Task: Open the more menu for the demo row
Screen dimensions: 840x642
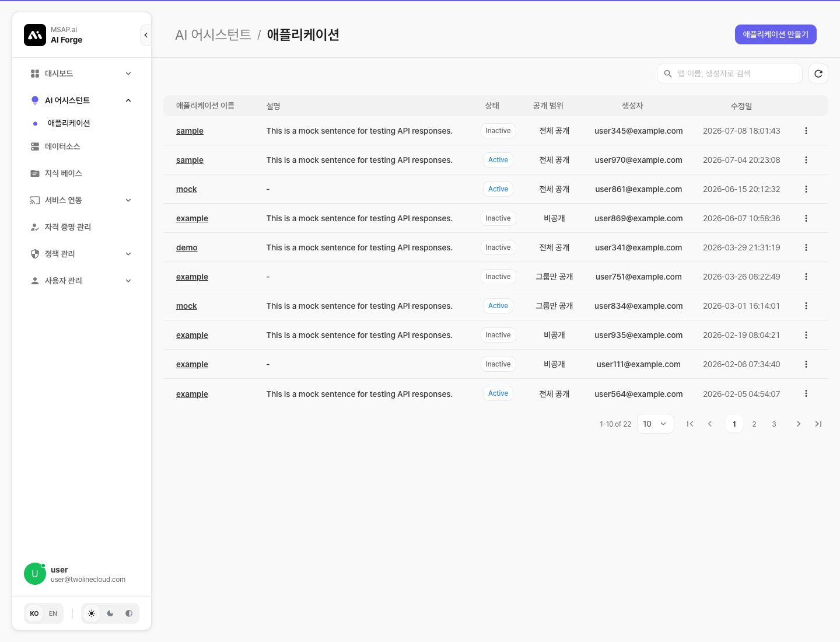Action: [x=806, y=247]
